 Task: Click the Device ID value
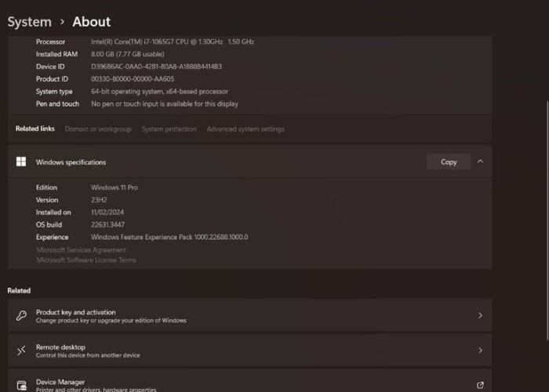(x=156, y=67)
